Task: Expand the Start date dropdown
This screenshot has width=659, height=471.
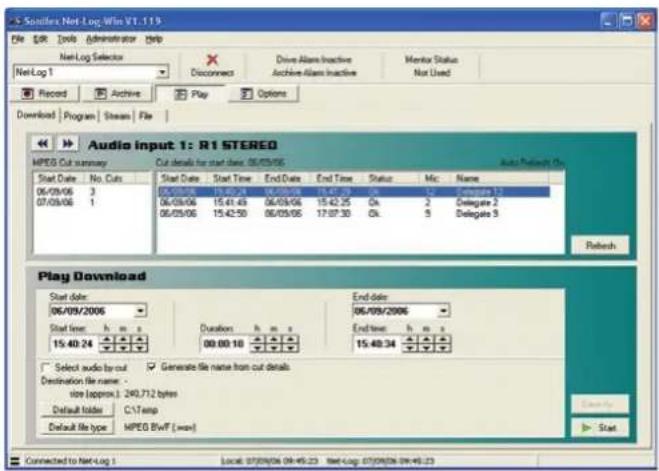Action: (140, 311)
